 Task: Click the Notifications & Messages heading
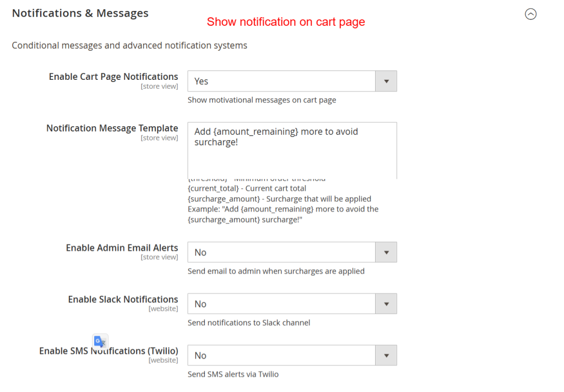(x=80, y=13)
